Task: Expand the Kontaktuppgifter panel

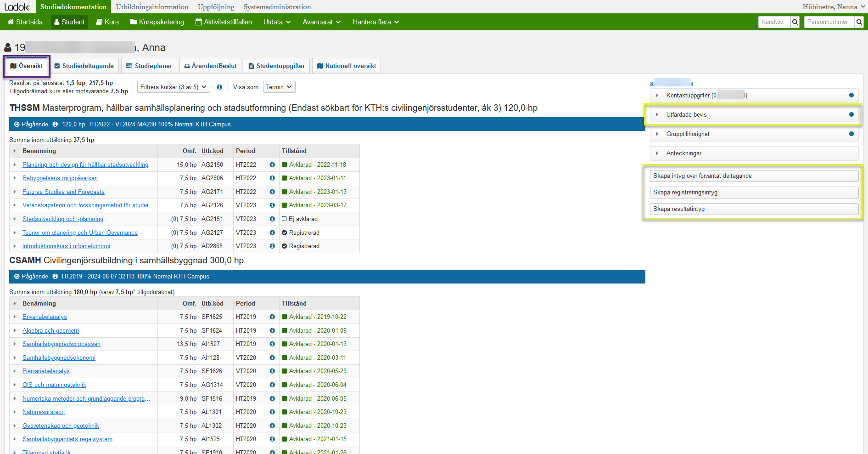Action: 754,95
